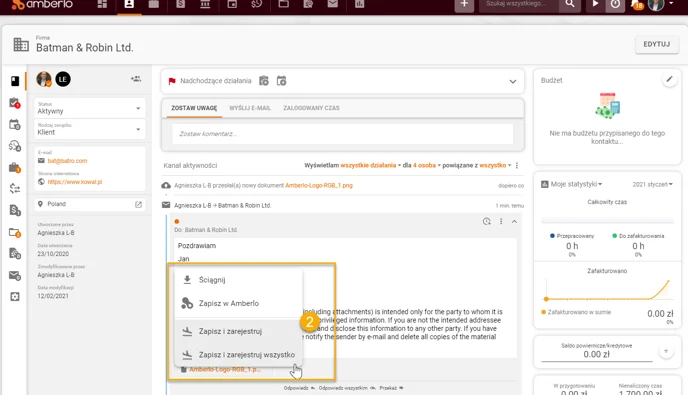Open the 2021 styczeń period dropdown
The image size is (688, 395).
coord(652,184)
